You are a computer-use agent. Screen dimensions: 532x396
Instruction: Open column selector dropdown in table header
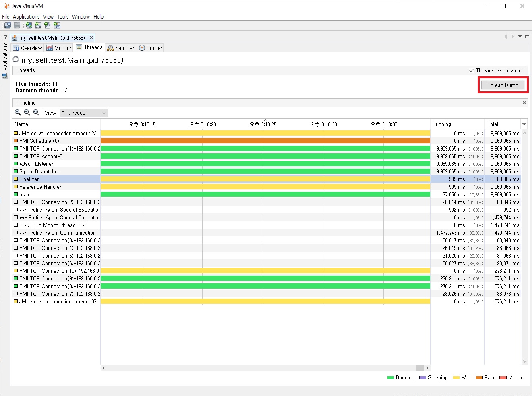pyautogui.click(x=524, y=124)
